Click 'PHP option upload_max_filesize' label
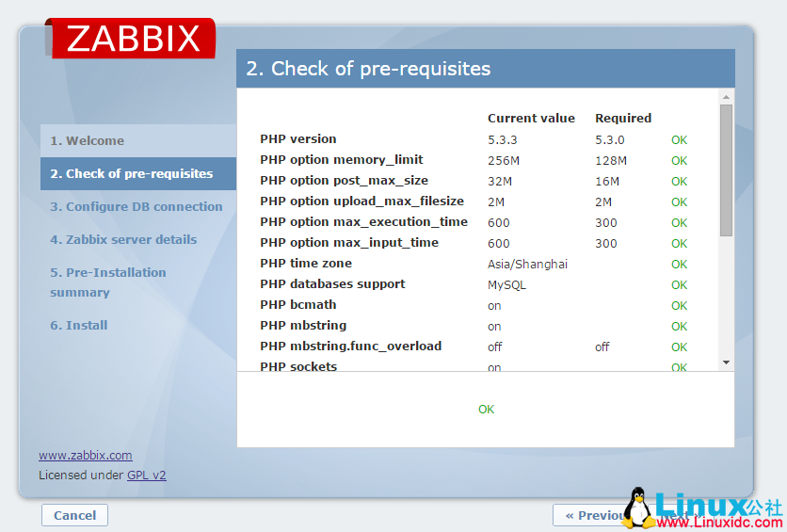This screenshot has width=787, height=532. point(361,201)
